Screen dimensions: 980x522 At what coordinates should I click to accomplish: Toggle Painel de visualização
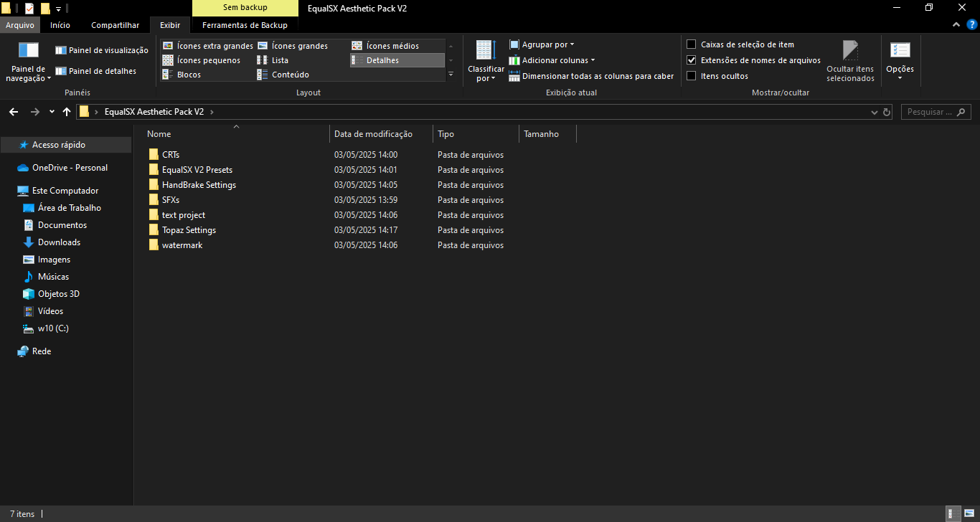(x=102, y=50)
